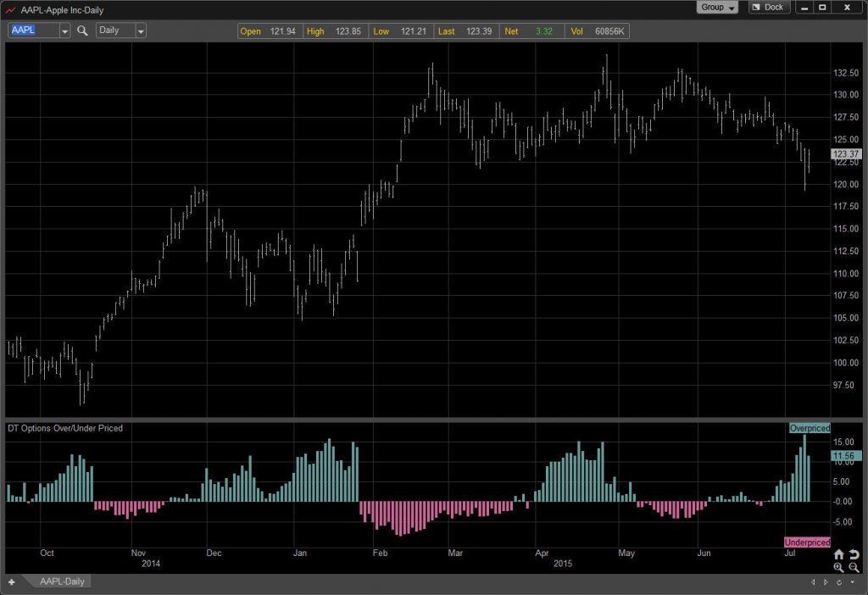
Task: Zoom in with the plus magnifier icon
Action: pos(839,567)
